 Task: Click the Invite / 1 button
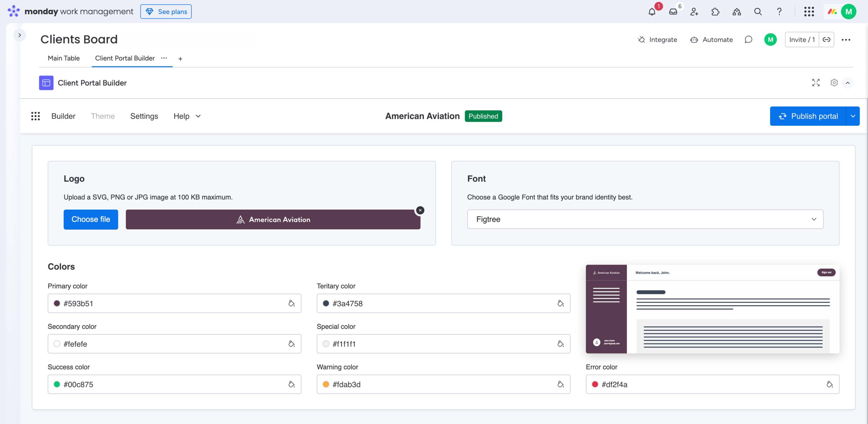pyautogui.click(x=802, y=40)
